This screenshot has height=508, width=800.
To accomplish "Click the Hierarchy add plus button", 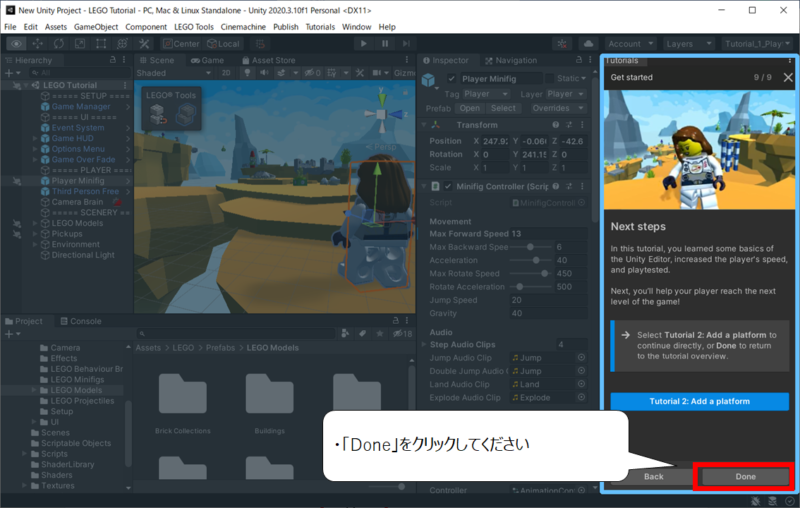I will coord(9,73).
